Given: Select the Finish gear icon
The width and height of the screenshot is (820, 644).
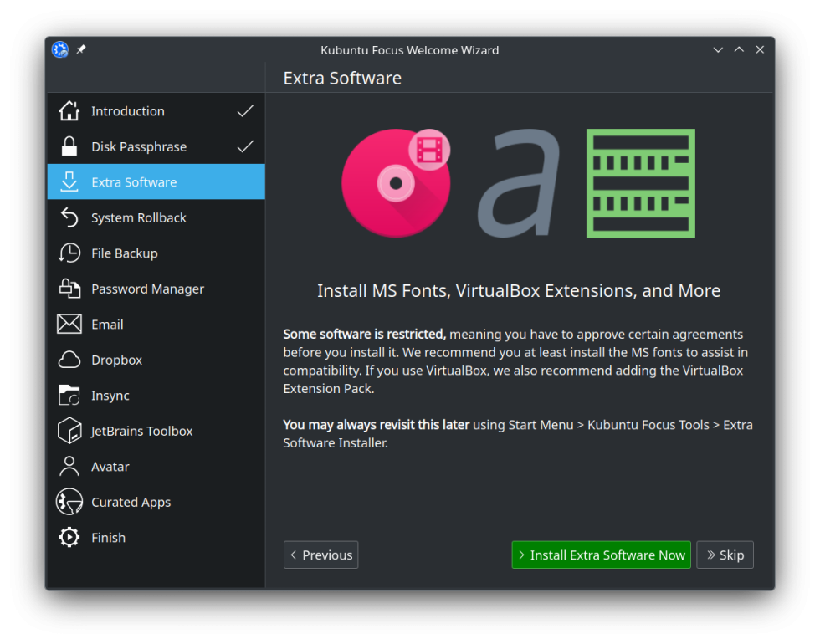Looking at the screenshot, I should pyautogui.click(x=69, y=537).
